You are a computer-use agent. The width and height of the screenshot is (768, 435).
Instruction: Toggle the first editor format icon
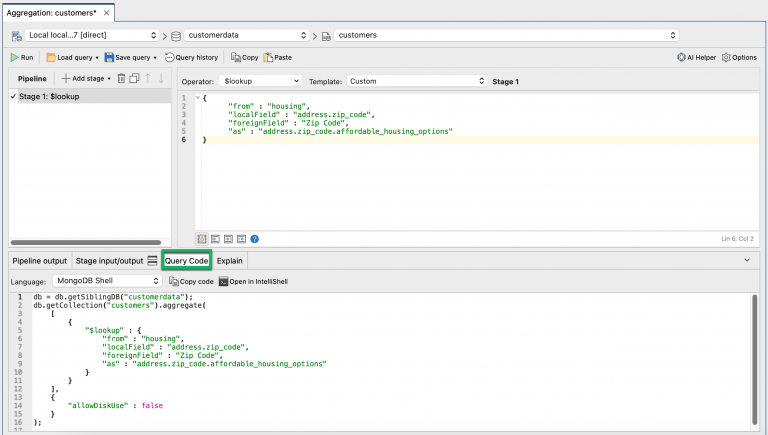coord(202,239)
